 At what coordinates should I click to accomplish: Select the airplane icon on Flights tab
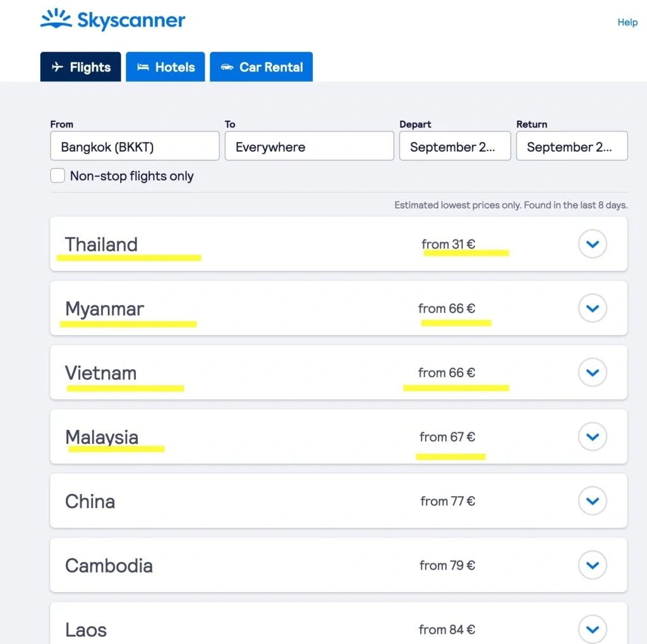coord(57,66)
